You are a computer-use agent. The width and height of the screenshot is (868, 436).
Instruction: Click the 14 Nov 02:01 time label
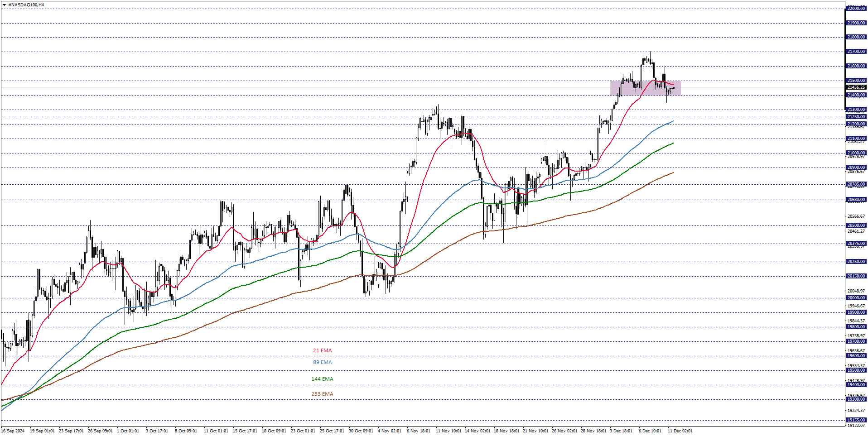pos(477,431)
